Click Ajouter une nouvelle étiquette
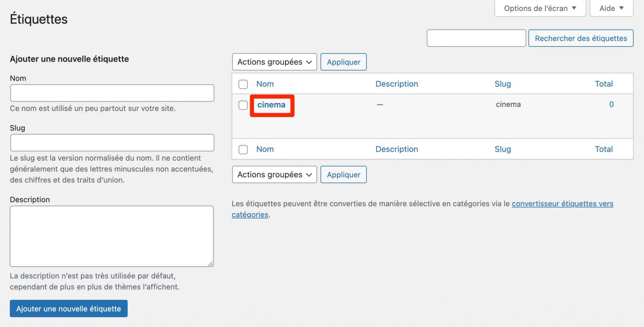 69,308
